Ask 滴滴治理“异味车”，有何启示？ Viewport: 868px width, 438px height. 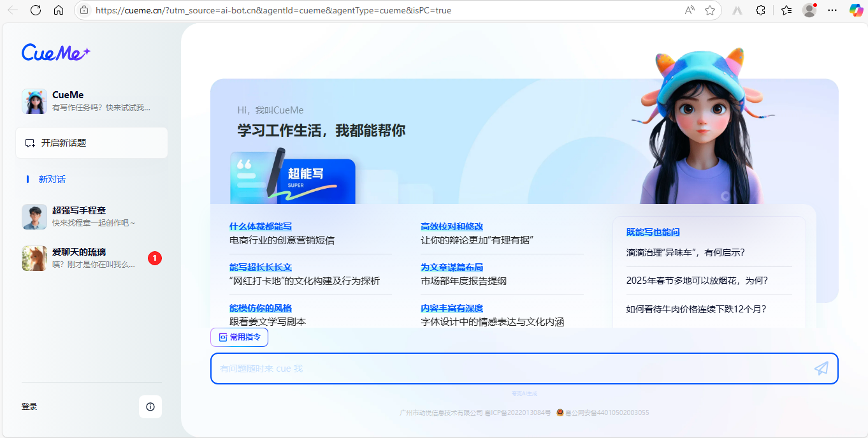(686, 252)
